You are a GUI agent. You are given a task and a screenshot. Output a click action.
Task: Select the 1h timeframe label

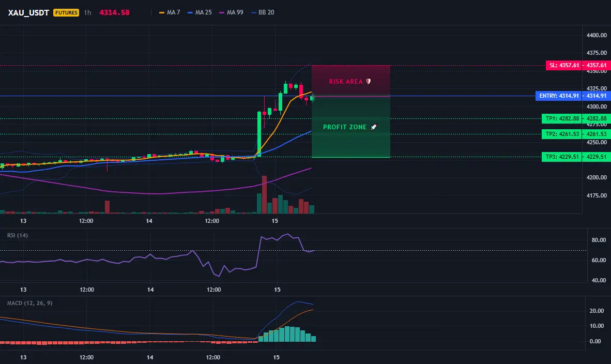click(87, 12)
